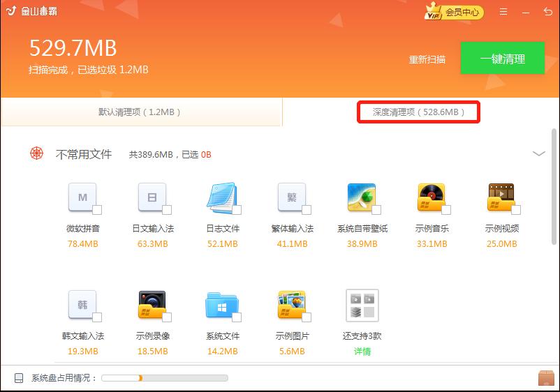Switch to 默认清理项 (1.2MB) tab
The width and height of the screenshot is (560, 392).
141,112
